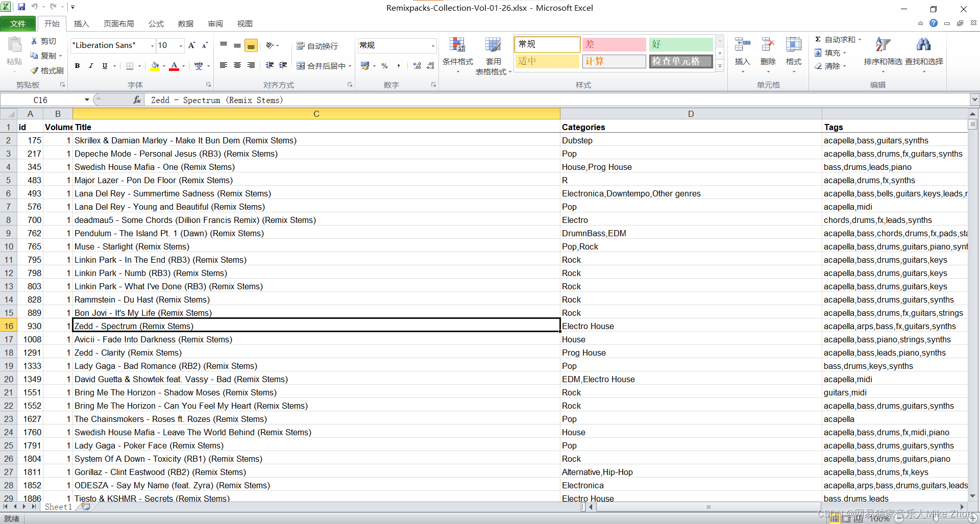Open the Liberation Sans font name dropdown
Screen dimensions: 980x524
coord(152,45)
